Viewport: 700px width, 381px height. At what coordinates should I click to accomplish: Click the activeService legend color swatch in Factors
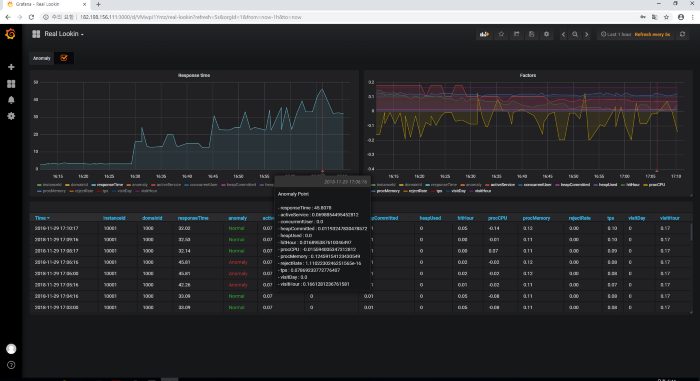[488, 185]
